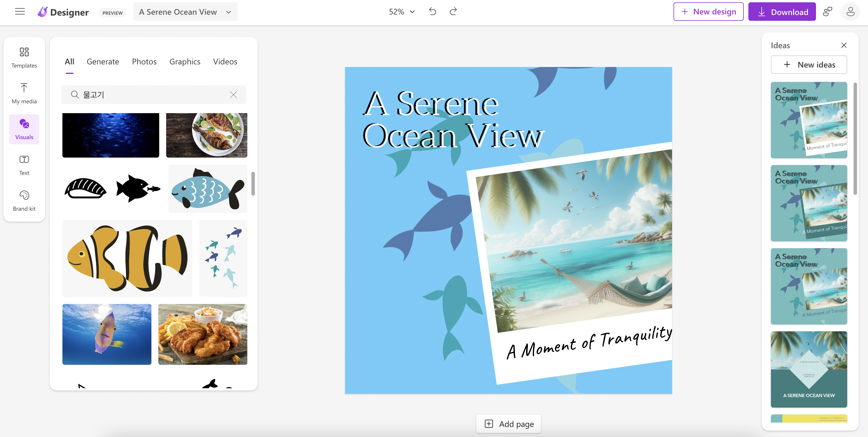Image resolution: width=868 pixels, height=437 pixels.
Task: Select the Visuals sidebar icon
Action: click(x=24, y=129)
